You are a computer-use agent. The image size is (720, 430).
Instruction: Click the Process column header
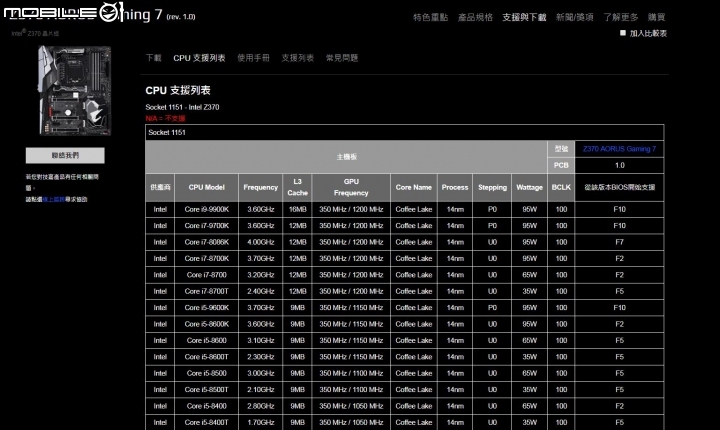[455, 187]
